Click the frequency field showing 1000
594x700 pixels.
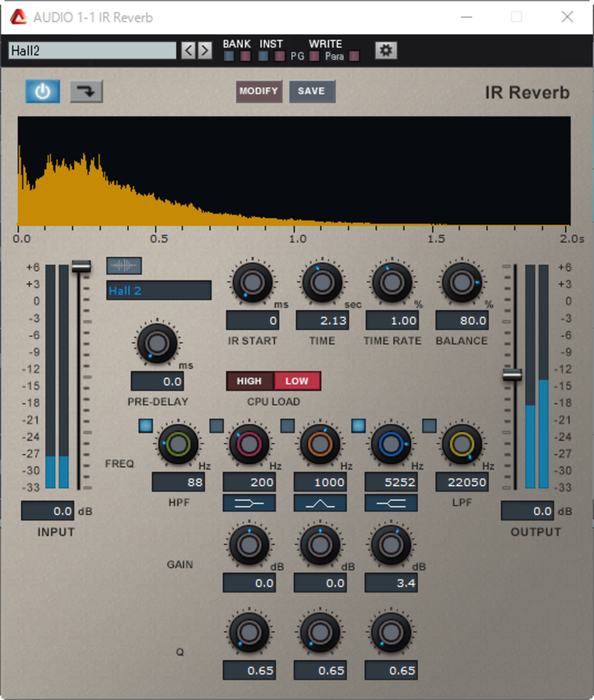pyautogui.click(x=320, y=483)
